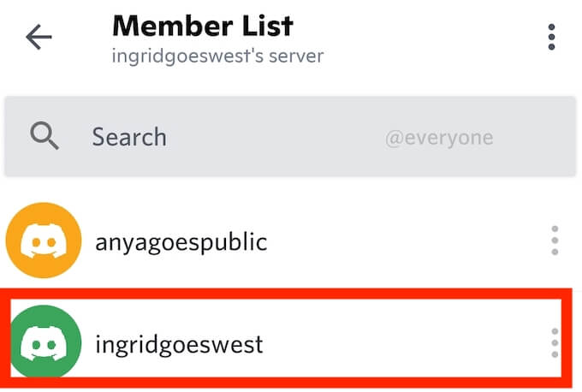Select the ingridgoeswest username
Viewport: 582px width, 392px height.
pyautogui.click(x=179, y=345)
